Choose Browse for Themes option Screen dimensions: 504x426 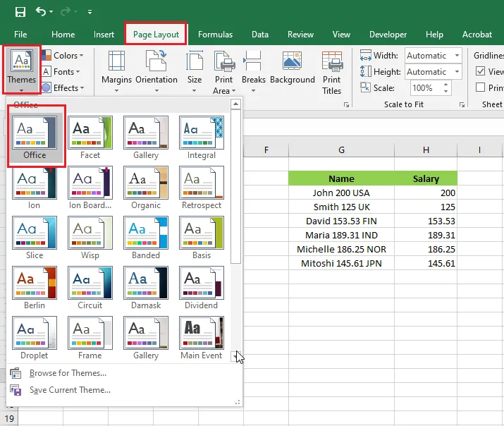pos(68,373)
